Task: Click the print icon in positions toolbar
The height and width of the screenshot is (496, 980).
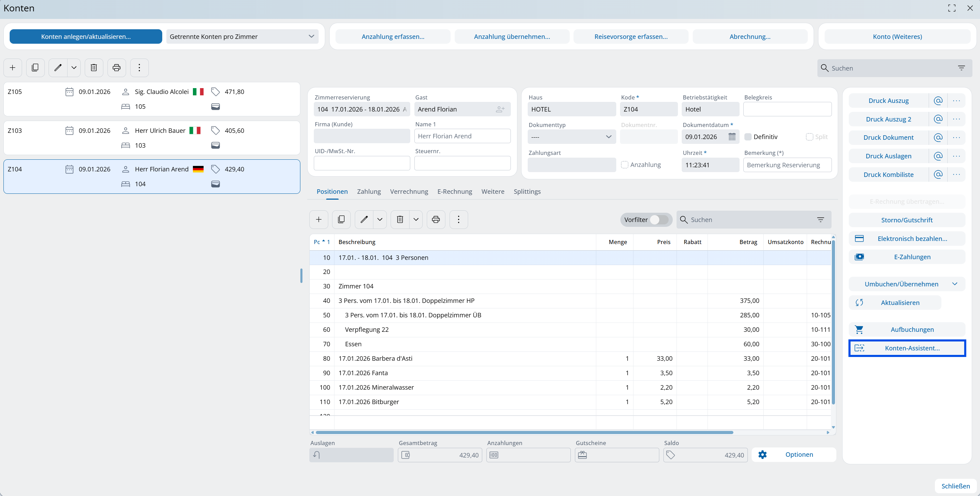Action: click(x=436, y=220)
